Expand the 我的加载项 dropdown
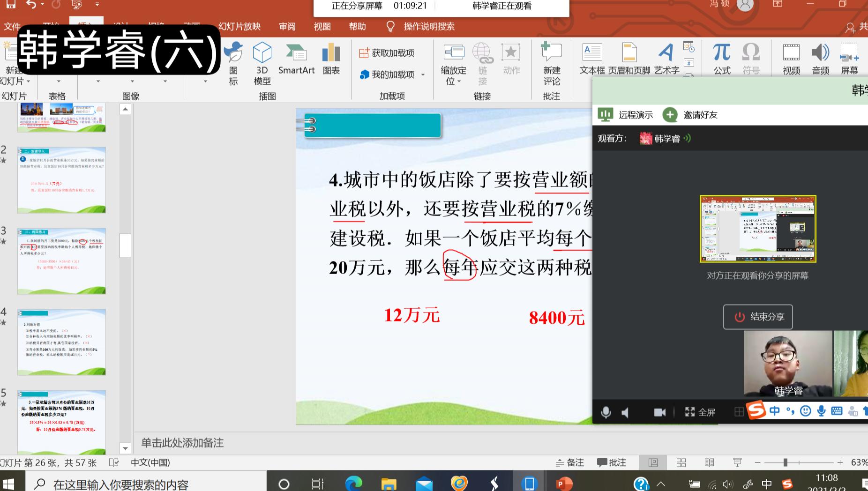Image resolution: width=868 pixels, height=491 pixels. click(x=423, y=75)
